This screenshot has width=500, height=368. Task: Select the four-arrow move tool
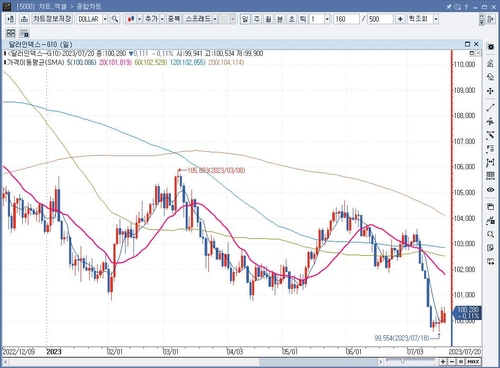tap(491, 91)
